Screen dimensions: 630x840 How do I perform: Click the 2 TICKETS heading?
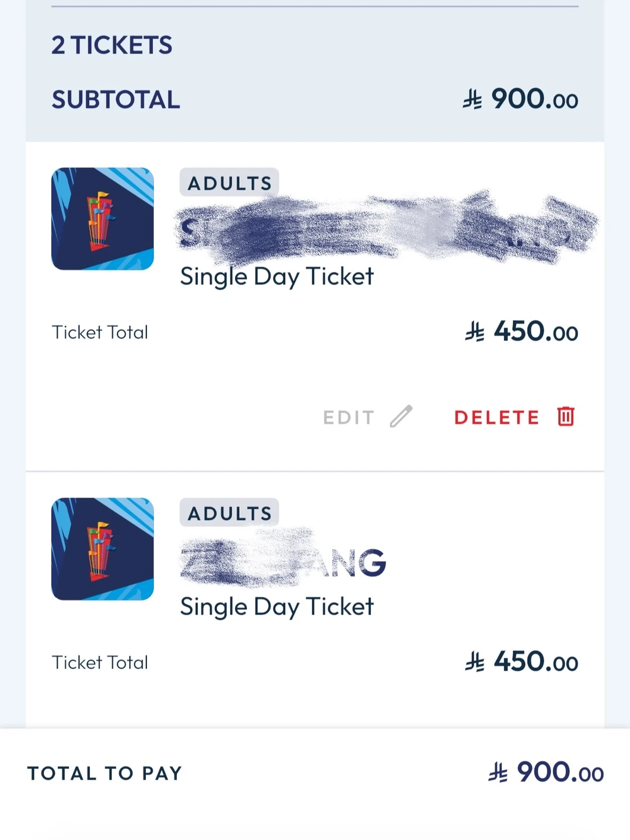tap(112, 45)
